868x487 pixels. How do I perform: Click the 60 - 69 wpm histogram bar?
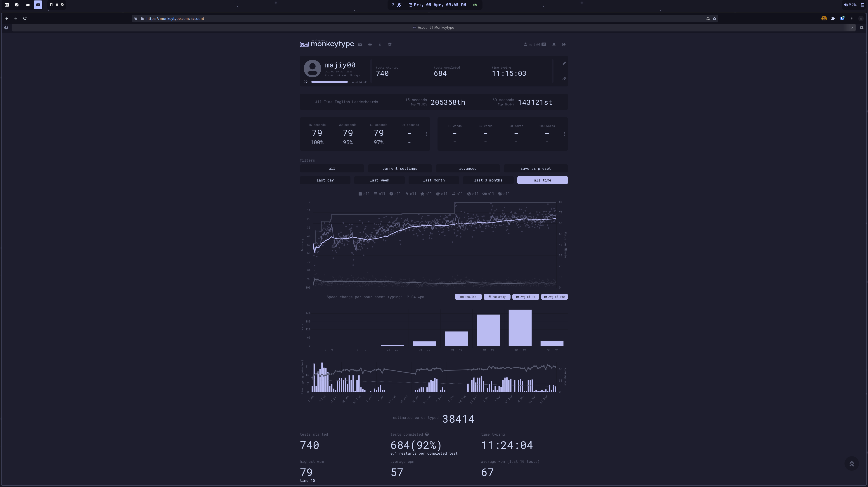pyautogui.click(x=520, y=327)
